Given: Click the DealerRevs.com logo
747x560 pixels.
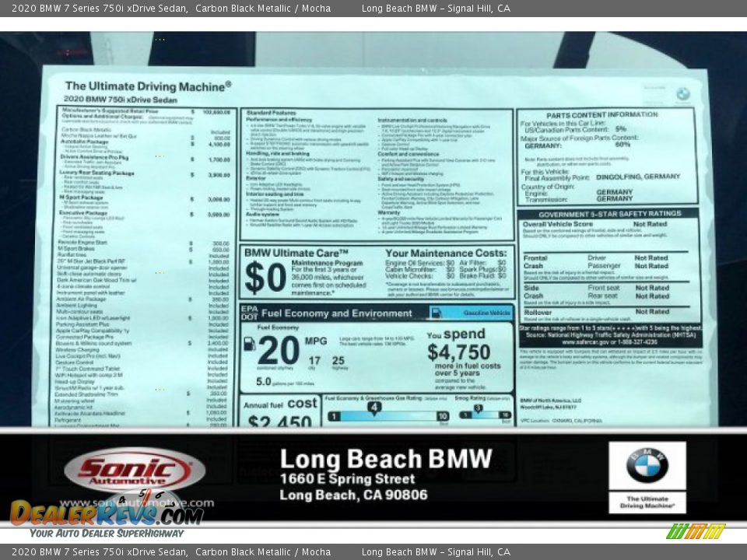Looking at the screenshot, I should click(x=107, y=512).
